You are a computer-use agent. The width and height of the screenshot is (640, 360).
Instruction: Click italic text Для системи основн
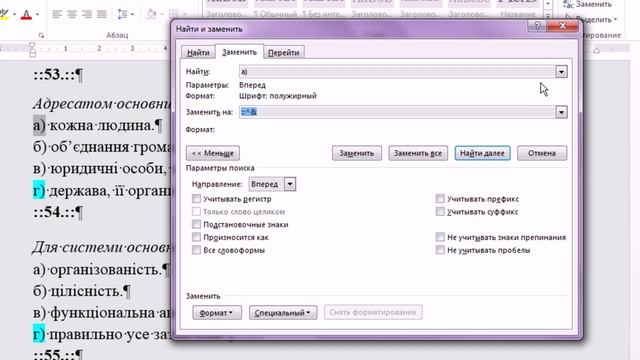tap(102, 247)
